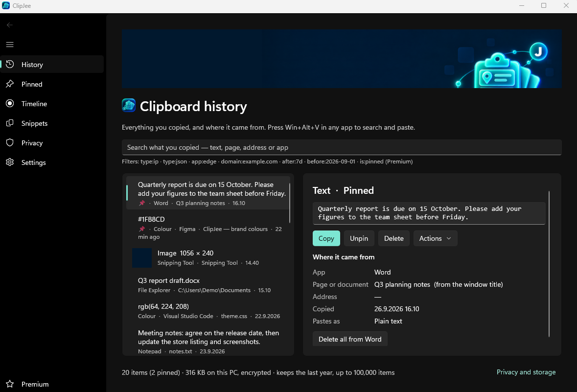The width and height of the screenshot is (577, 392).
Task: Unpin the selected quarterly report clip
Action: [x=359, y=238]
